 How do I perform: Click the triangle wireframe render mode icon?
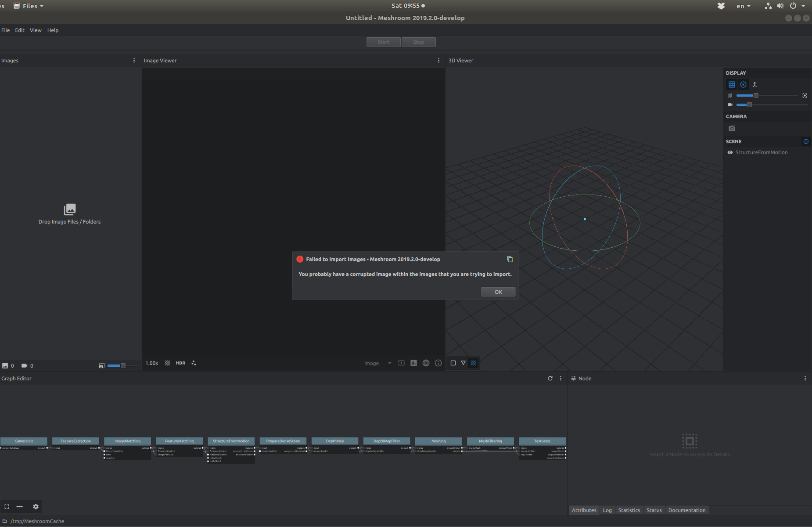click(463, 363)
